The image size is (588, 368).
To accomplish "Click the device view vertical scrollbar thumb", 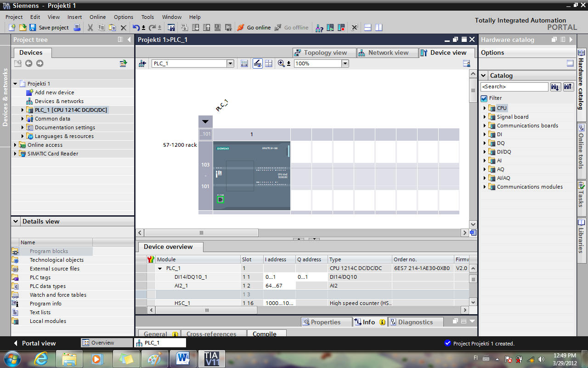I will pos(473,90).
